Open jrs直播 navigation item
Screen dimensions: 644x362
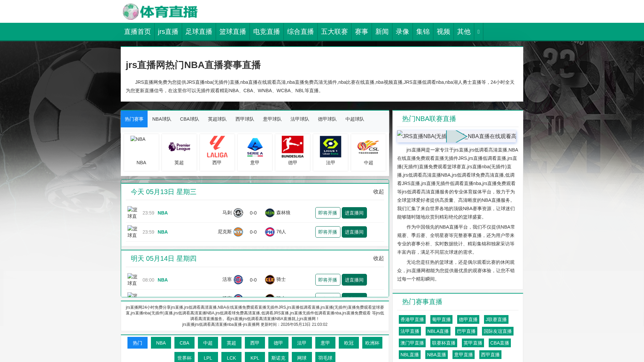click(x=168, y=32)
